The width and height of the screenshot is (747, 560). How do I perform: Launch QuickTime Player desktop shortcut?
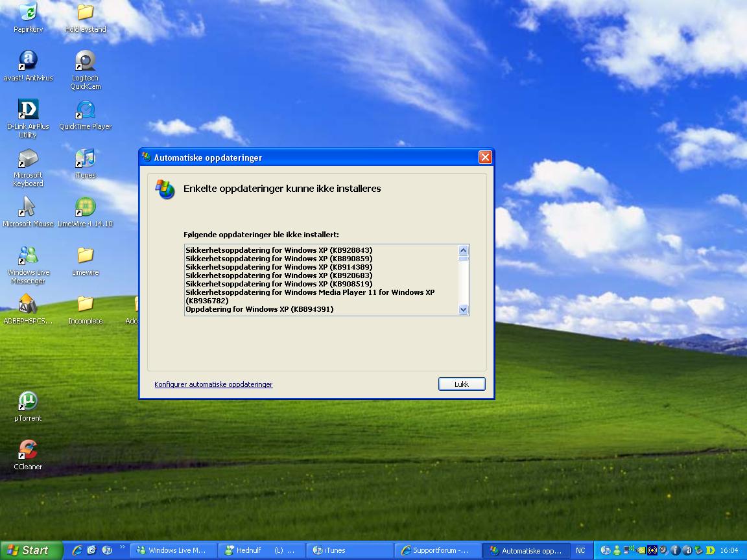click(86, 115)
